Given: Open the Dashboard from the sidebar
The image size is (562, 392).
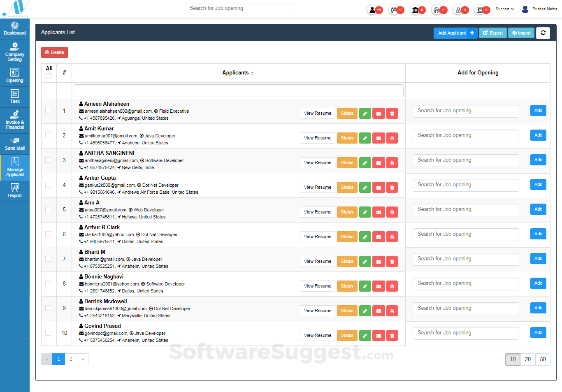Looking at the screenshot, I should pos(15,29).
